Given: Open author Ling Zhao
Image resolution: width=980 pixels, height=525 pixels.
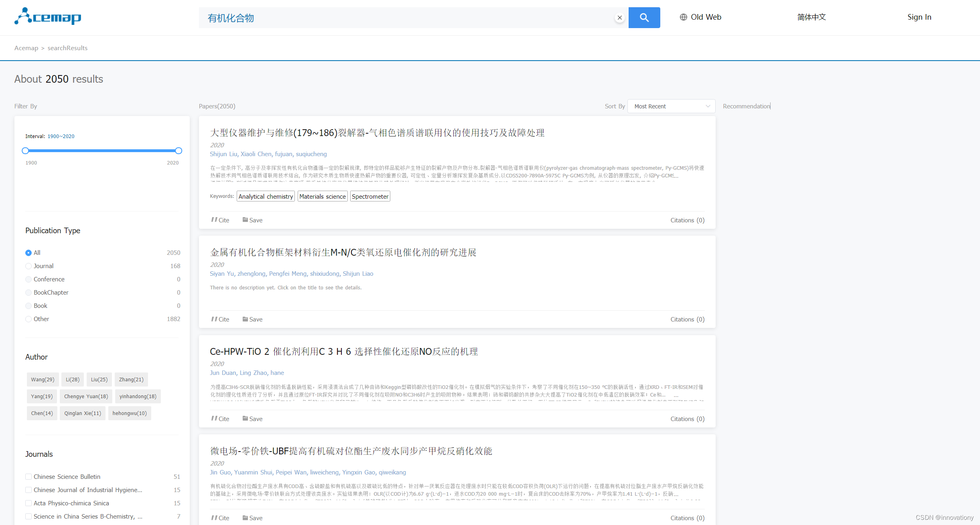Looking at the screenshot, I should point(253,373).
